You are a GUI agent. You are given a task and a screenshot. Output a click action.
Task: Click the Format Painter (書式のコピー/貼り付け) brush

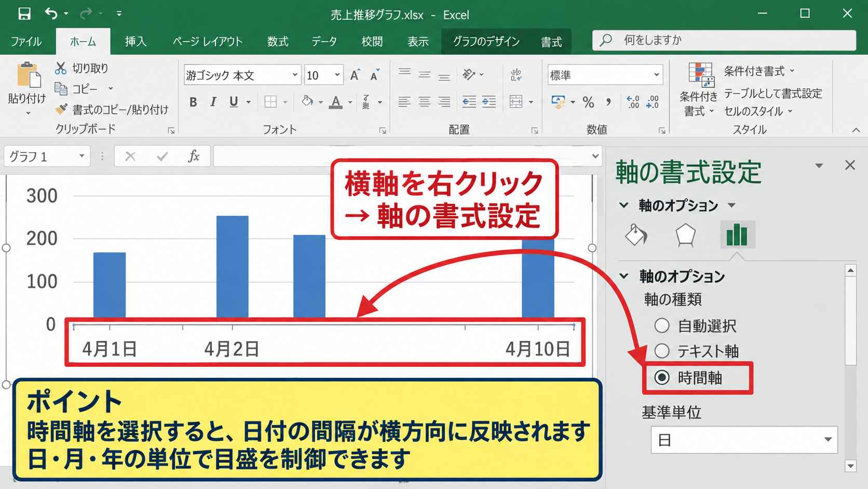[x=61, y=109]
